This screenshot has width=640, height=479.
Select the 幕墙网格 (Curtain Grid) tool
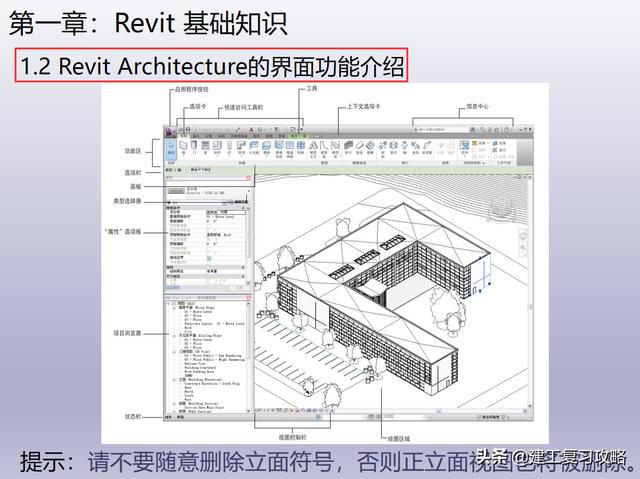coord(290,149)
